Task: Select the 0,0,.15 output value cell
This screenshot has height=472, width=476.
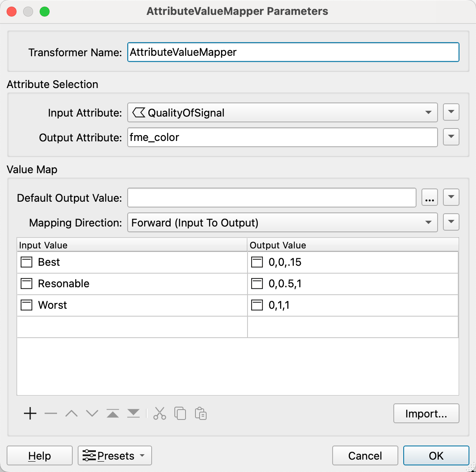Action: [353, 262]
